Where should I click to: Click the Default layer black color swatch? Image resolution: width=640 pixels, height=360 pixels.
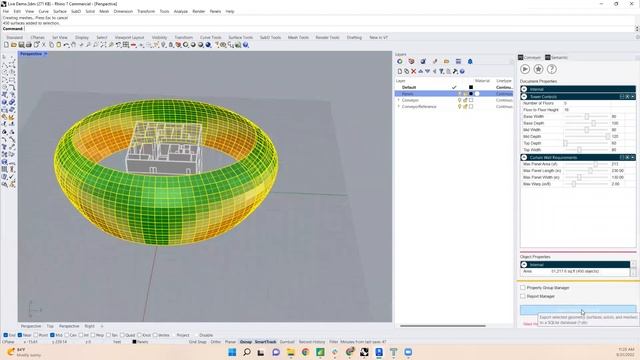click(471, 87)
